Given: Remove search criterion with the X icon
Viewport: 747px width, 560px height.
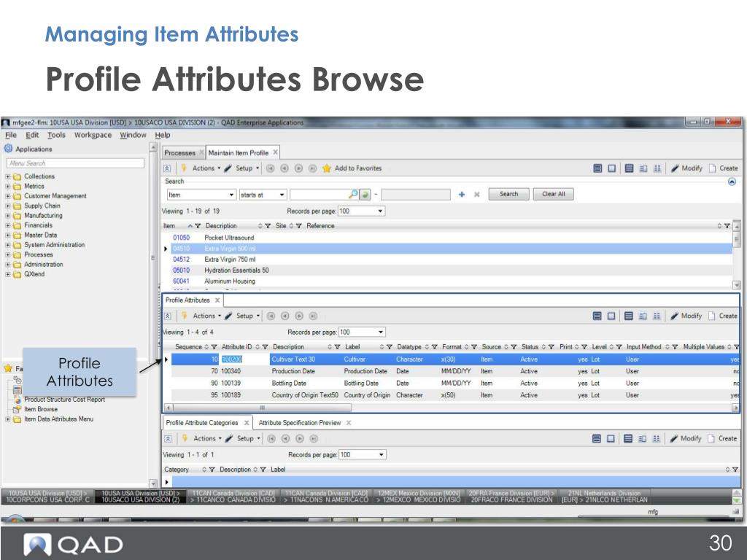Looking at the screenshot, I should coord(476,194).
